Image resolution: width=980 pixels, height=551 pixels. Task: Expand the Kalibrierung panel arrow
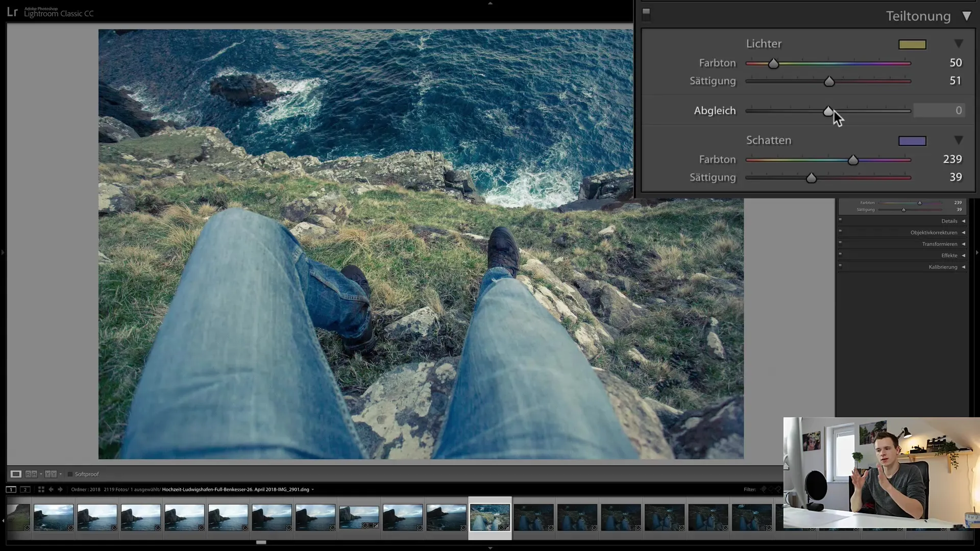963,267
